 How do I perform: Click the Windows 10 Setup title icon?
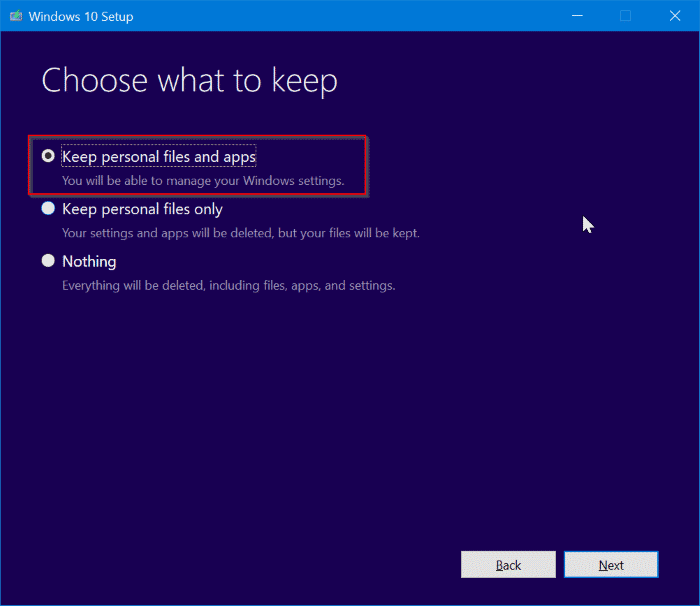point(16,16)
